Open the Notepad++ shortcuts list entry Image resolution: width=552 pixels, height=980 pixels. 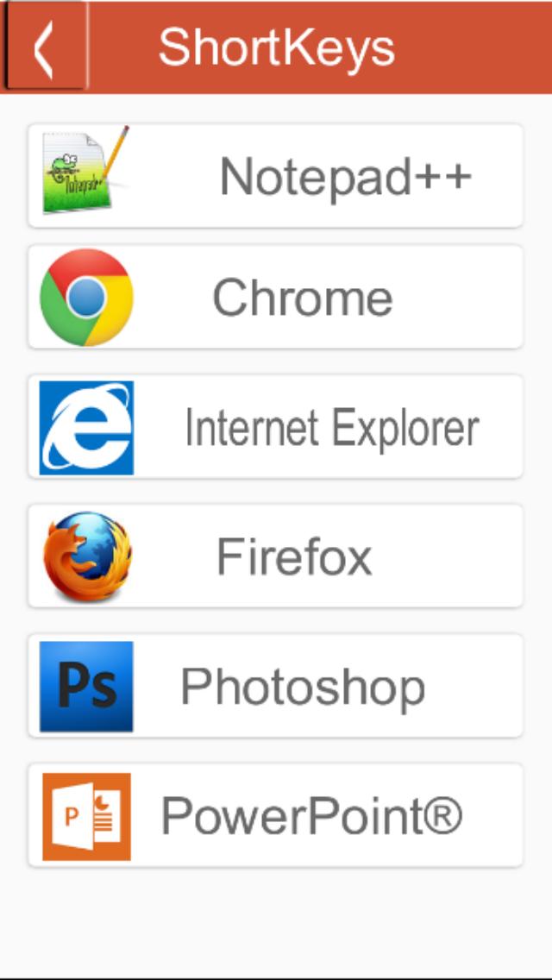[x=275, y=176]
